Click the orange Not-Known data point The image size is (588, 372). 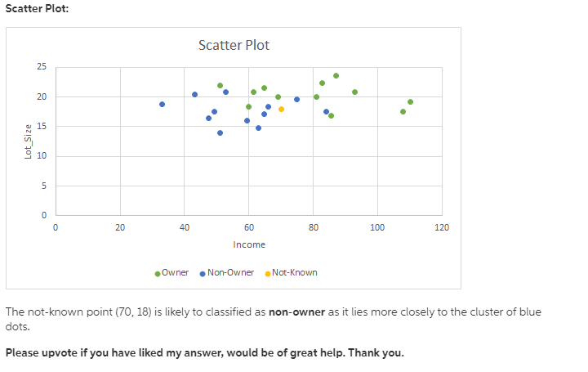[281, 109]
